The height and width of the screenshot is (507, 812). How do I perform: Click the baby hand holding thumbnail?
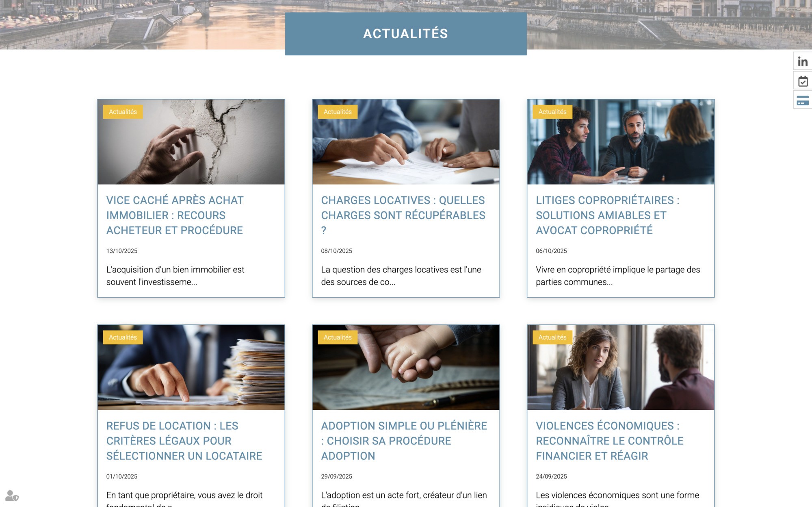coord(406,368)
